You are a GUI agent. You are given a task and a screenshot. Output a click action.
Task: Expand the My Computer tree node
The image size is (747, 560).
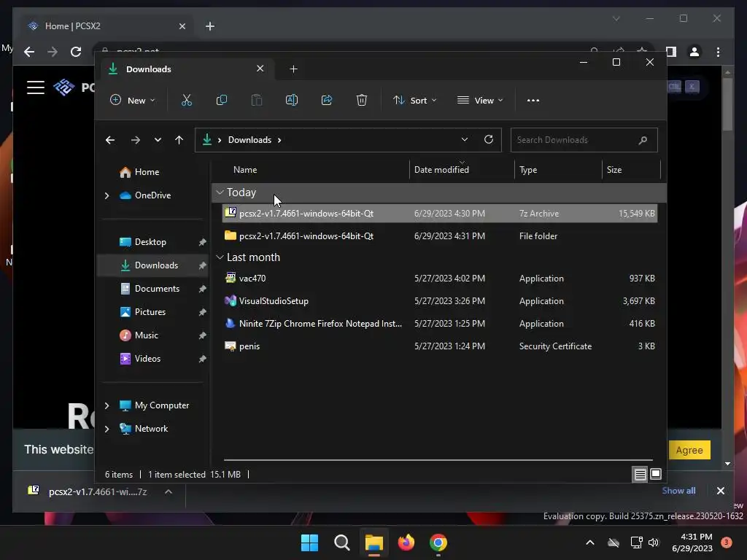tap(107, 405)
